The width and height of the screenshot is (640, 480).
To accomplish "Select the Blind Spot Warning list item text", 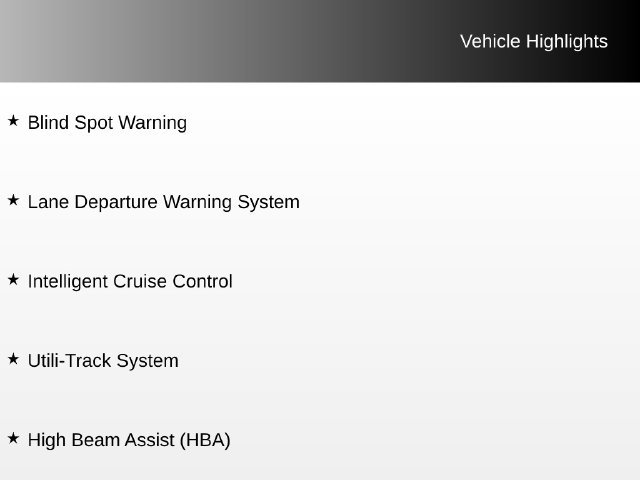I will pyautogui.click(x=107, y=123).
